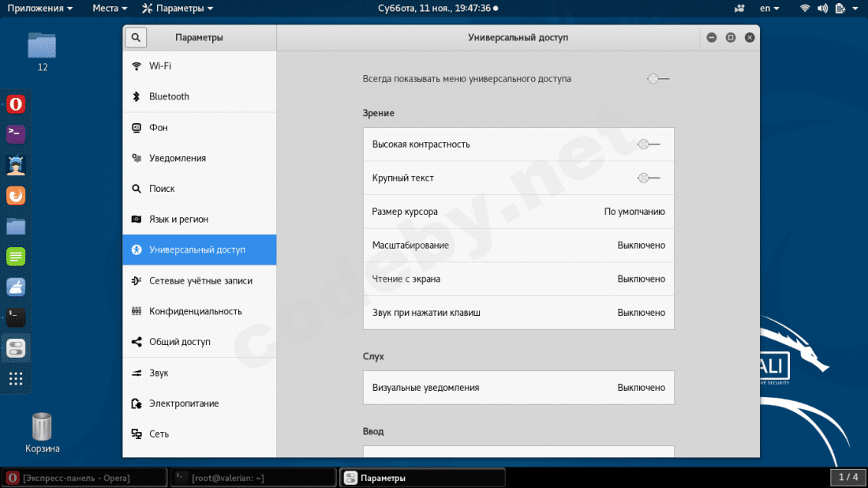
Task: Open the Приложения menu
Action: coord(40,9)
